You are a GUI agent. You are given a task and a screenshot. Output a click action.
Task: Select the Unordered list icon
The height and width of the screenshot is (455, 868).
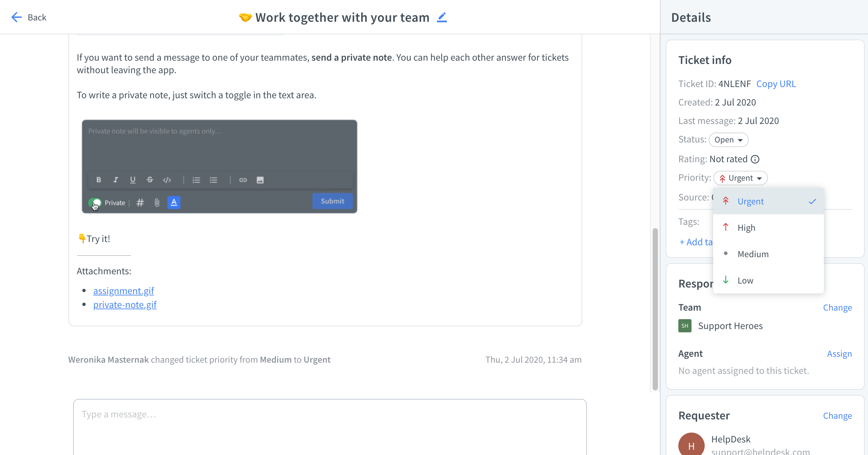(214, 179)
